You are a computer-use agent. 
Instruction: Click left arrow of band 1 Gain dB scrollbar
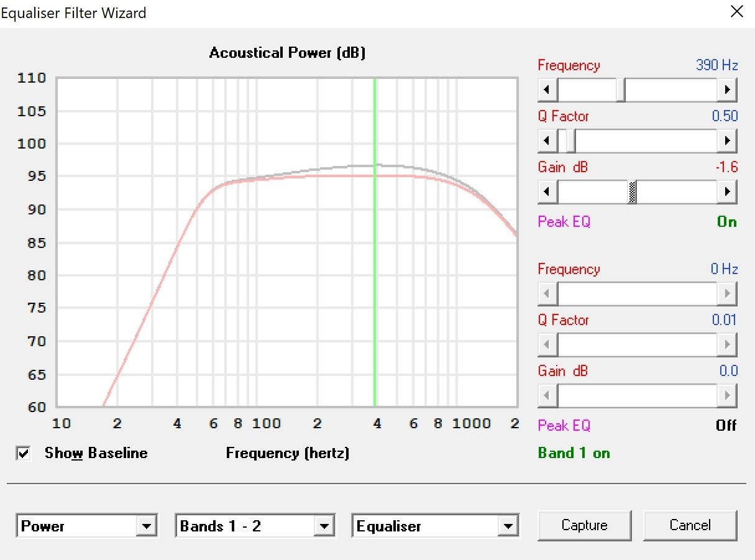click(x=547, y=193)
